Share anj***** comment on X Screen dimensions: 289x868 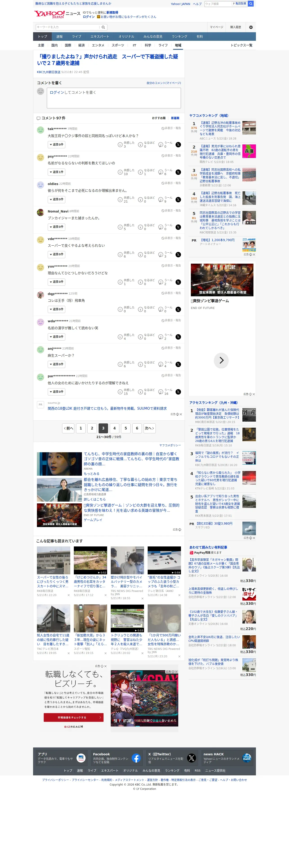pyautogui.click(x=178, y=364)
